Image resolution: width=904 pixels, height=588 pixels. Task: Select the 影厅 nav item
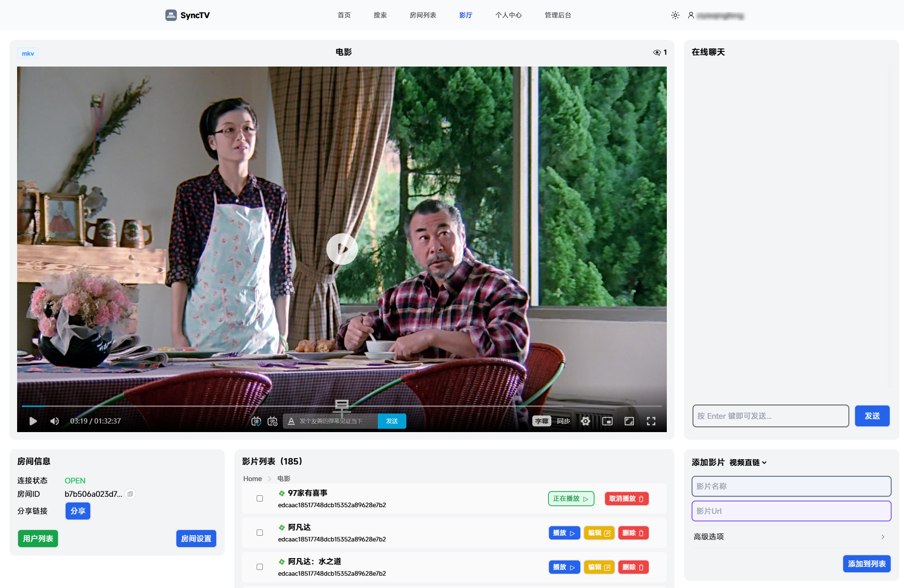[x=466, y=15]
